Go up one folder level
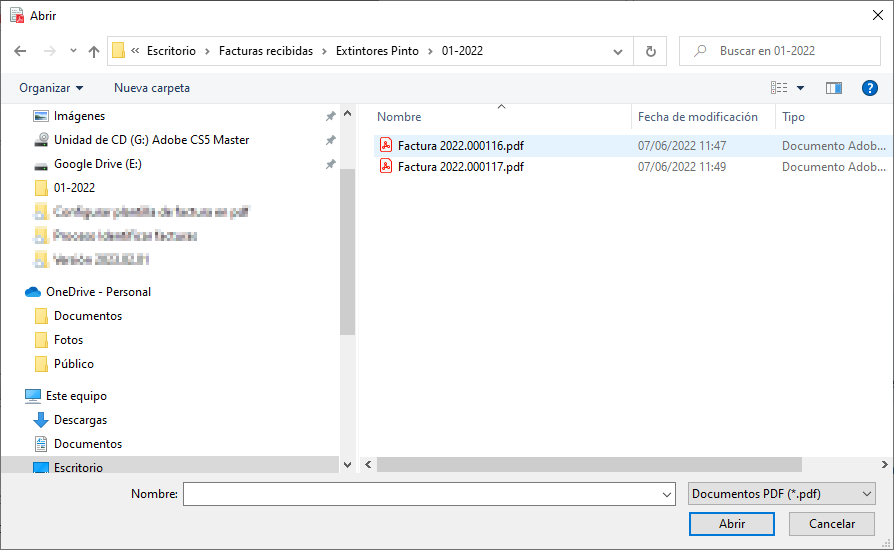 click(x=94, y=51)
